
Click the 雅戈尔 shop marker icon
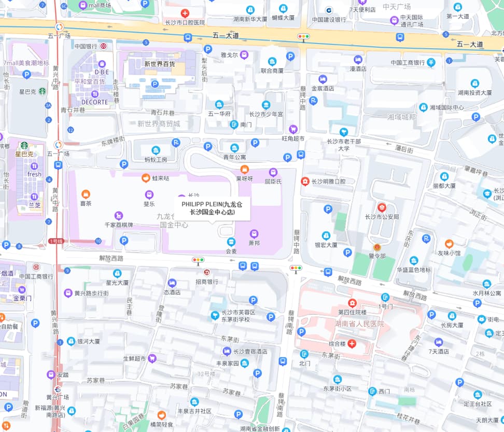(x=244, y=55)
